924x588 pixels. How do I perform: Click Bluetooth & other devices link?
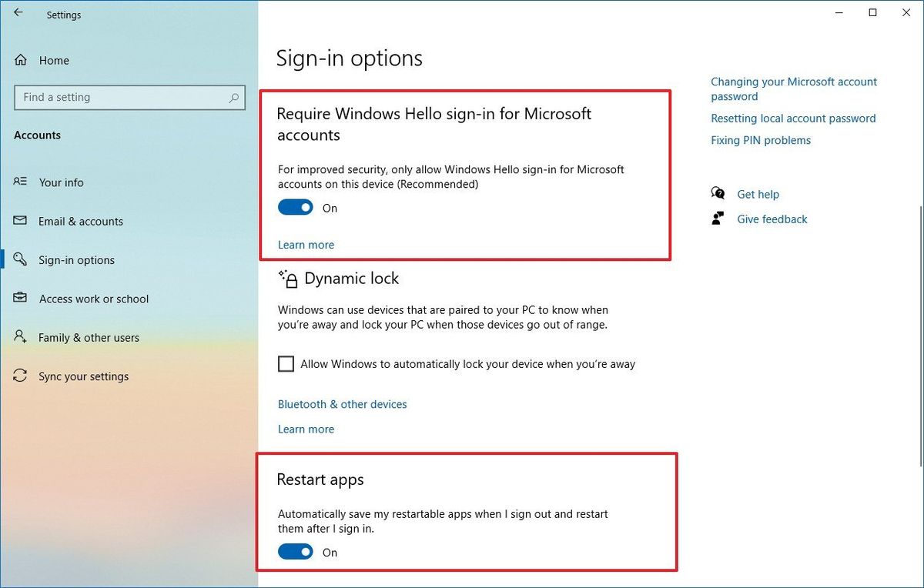point(342,404)
